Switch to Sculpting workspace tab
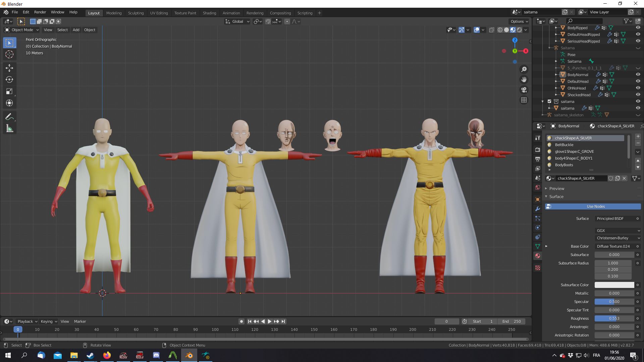The height and width of the screenshot is (362, 644). pos(136,13)
